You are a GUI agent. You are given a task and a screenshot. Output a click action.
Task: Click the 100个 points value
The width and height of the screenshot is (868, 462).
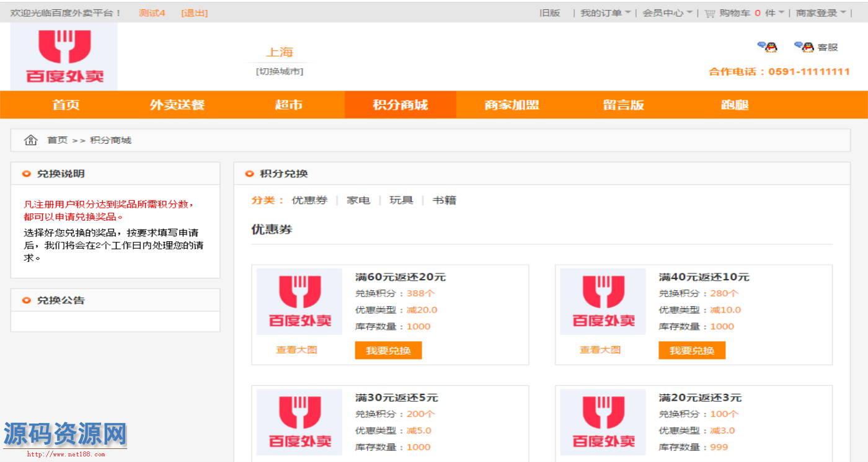pyautogui.click(x=724, y=414)
